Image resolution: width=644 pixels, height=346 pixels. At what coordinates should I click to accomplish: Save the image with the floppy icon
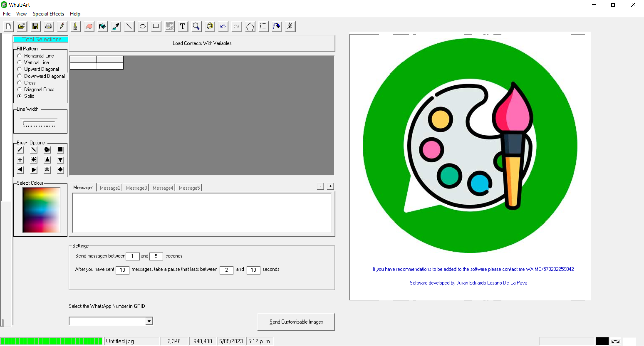point(35,27)
